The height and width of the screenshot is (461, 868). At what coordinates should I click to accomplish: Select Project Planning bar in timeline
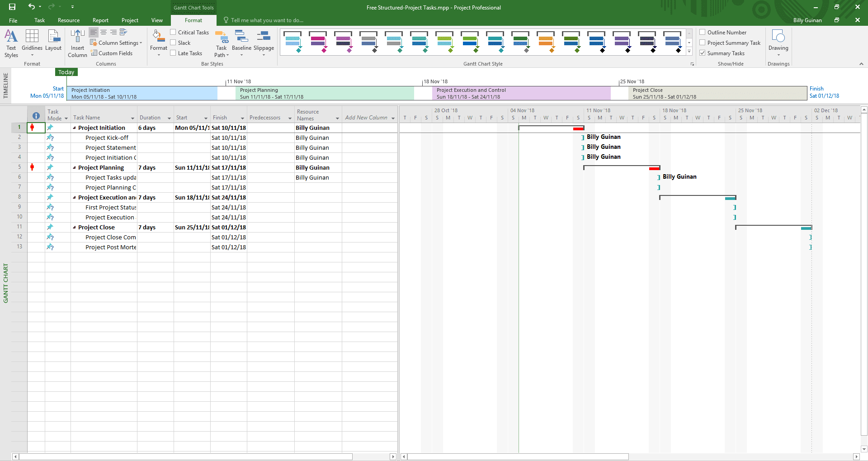click(325, 93)
